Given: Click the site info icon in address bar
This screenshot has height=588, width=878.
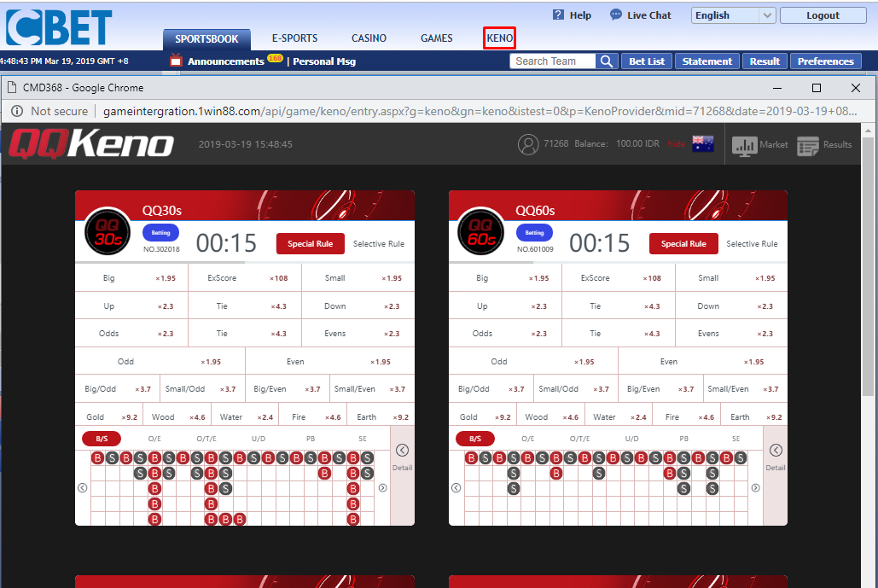Looking at the screenshot, I should click(17, 111).
